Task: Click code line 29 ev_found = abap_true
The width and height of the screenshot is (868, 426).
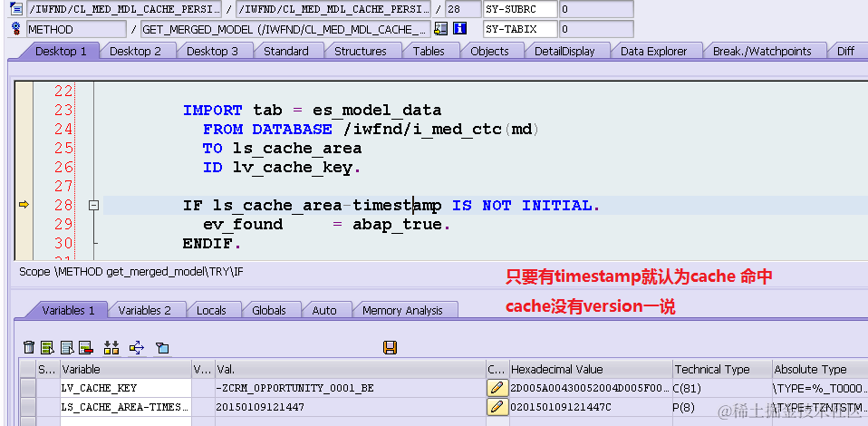Action: pyautogui.click(x=326, y=225)
